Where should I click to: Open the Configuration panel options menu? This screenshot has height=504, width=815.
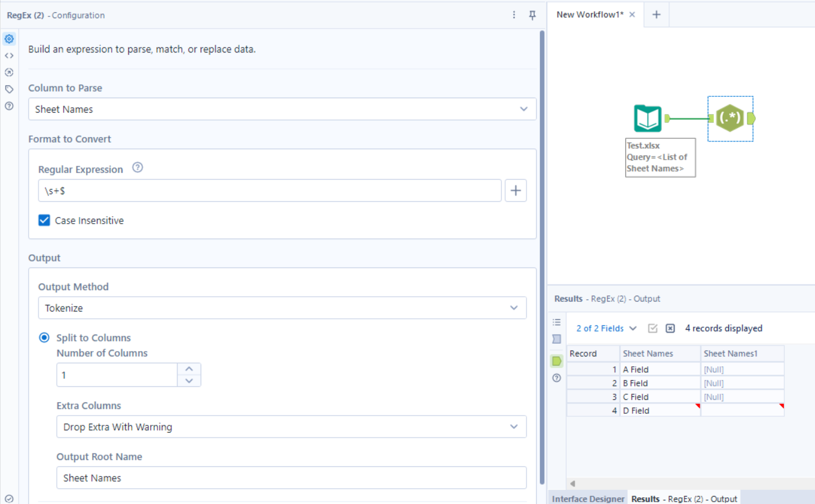click(x=514, y=15)
